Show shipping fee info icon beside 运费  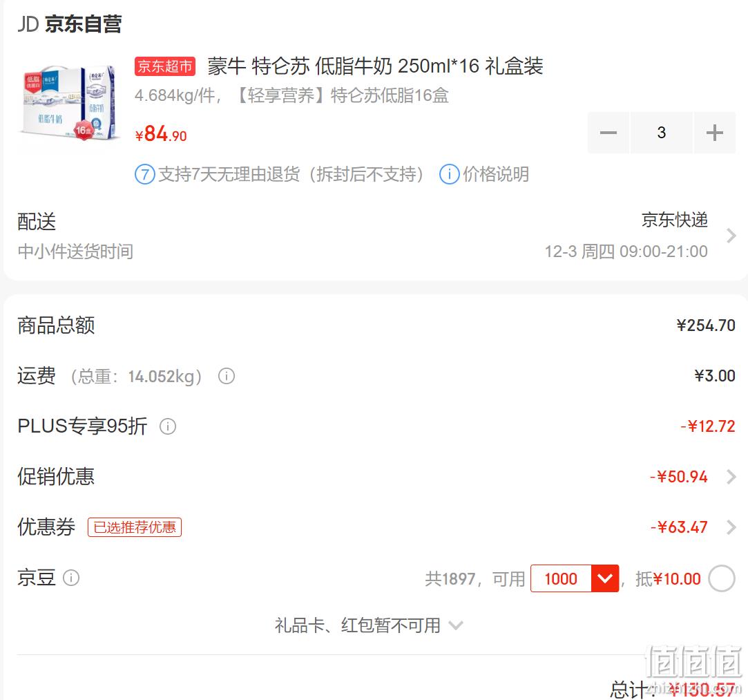click(227, 376)
